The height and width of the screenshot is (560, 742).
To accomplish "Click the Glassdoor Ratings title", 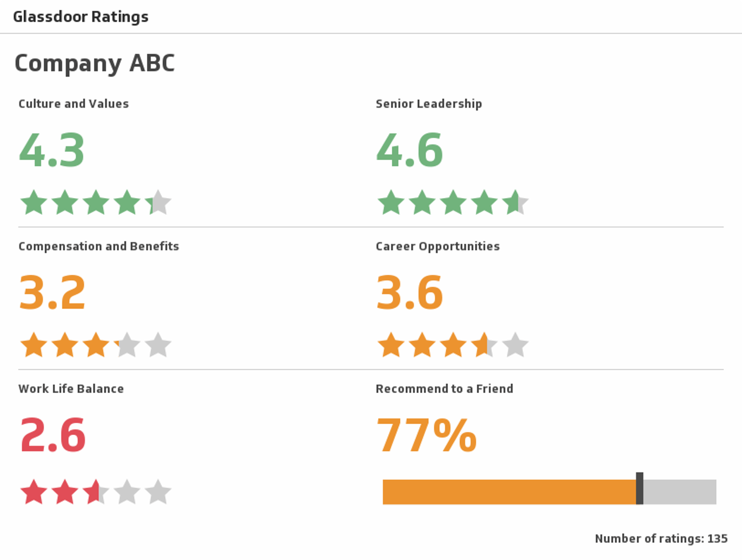I will coord(81,17).
